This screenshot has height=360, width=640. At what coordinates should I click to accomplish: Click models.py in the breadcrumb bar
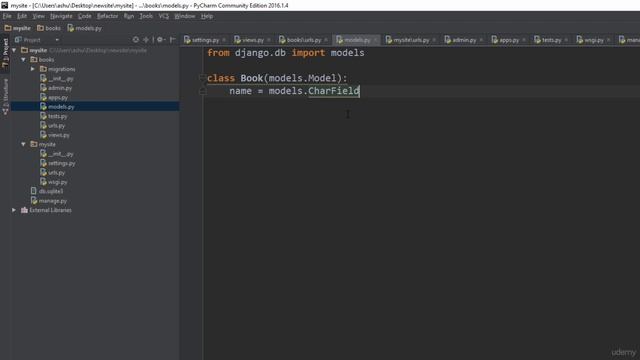[x=84, y=28]
